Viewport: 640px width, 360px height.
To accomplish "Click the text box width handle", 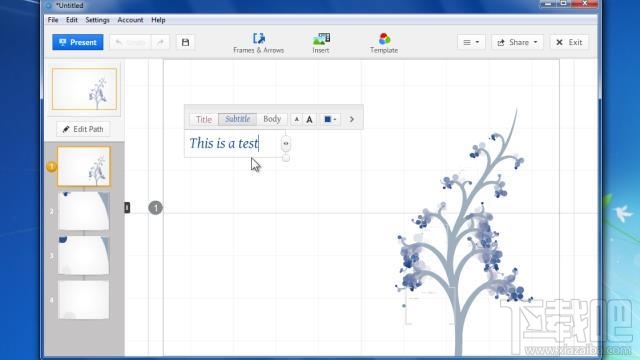I will tap(286, 143).
